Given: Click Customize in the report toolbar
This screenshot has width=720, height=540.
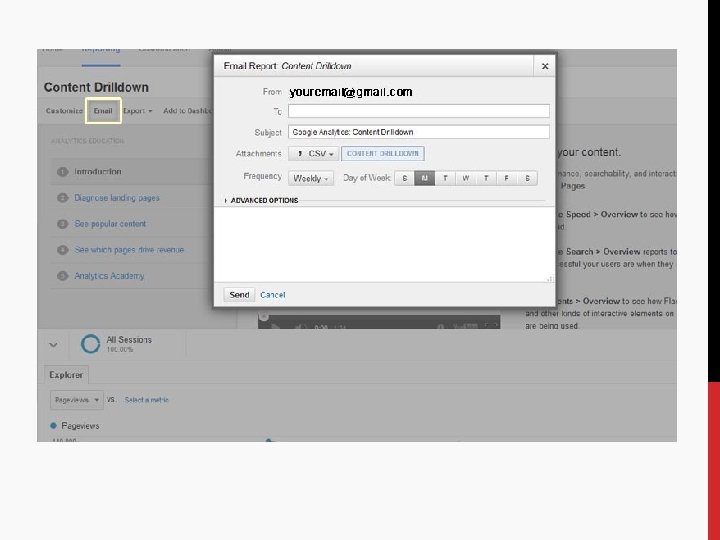Looking at the screenshot, I should 64,111.
